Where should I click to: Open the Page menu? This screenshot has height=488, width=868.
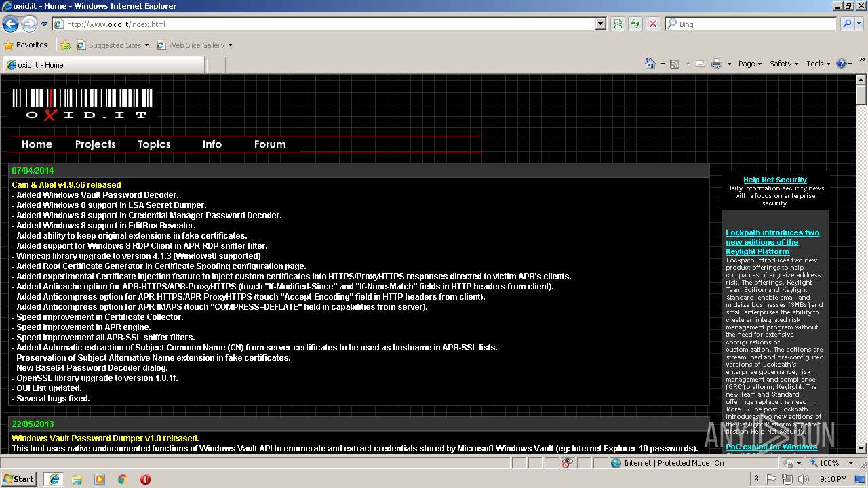[750, 64]
